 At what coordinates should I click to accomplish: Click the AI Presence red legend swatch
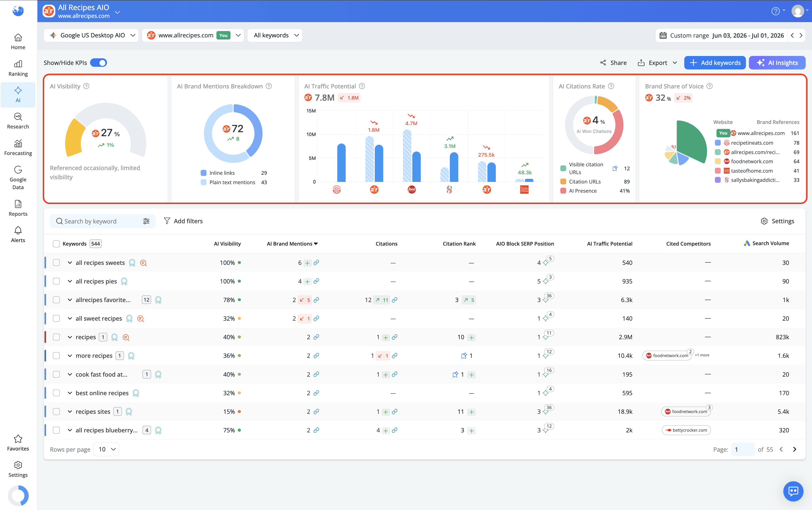pyautogui.click(x=563, y=191)
